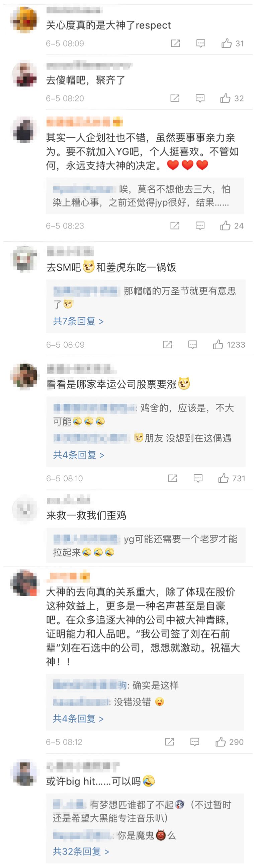The width and height of the screenshot is (256, 868).
Task: Like the comment with 290 likes
Action: (229, 741)
